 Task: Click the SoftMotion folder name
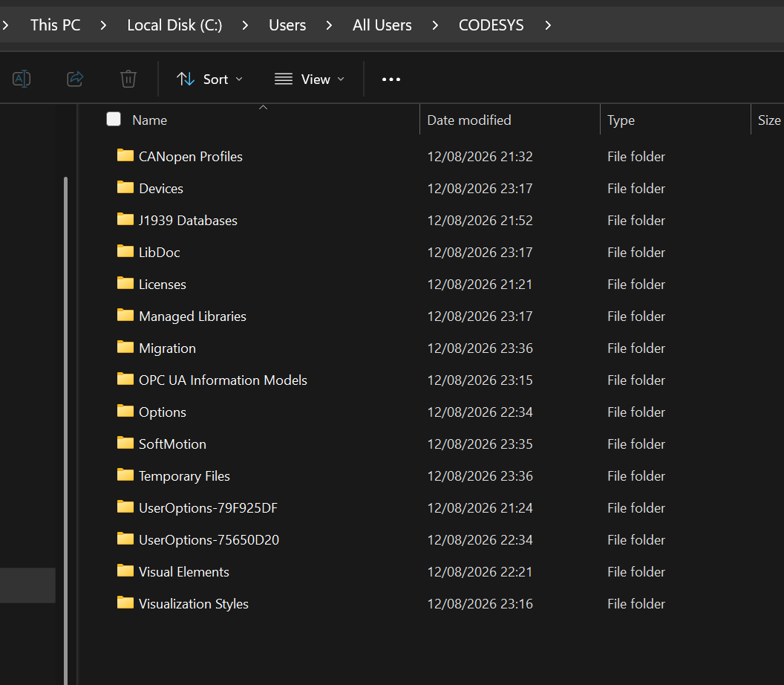(172, 444)
